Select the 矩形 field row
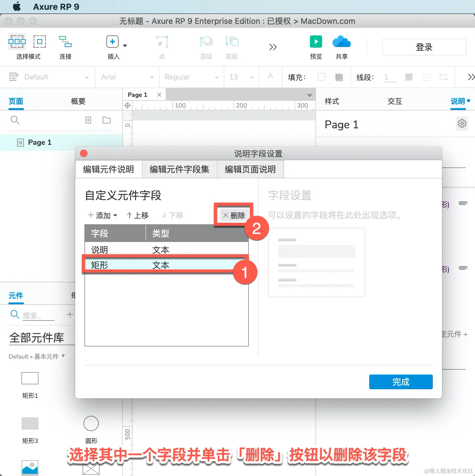 click(x=166, y=265)
